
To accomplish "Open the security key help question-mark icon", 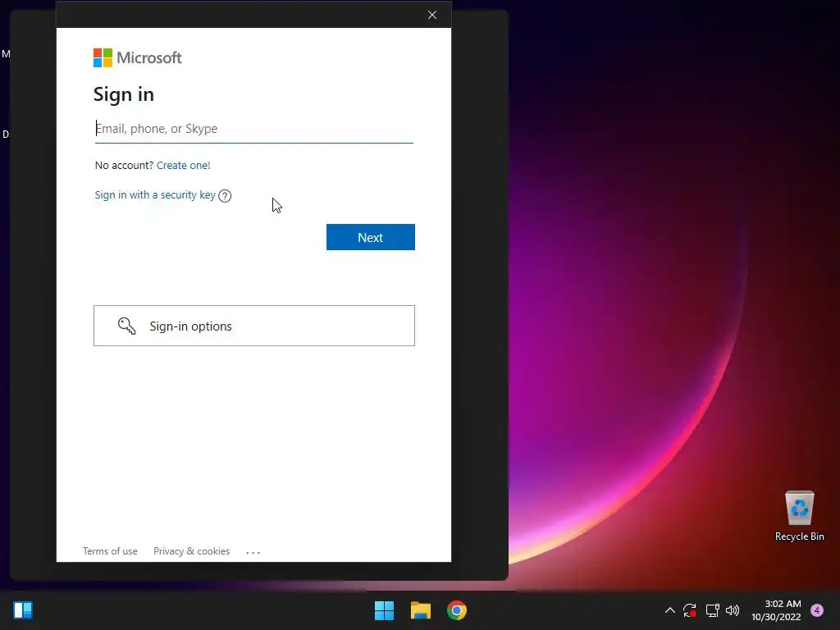I will [225, 196].
